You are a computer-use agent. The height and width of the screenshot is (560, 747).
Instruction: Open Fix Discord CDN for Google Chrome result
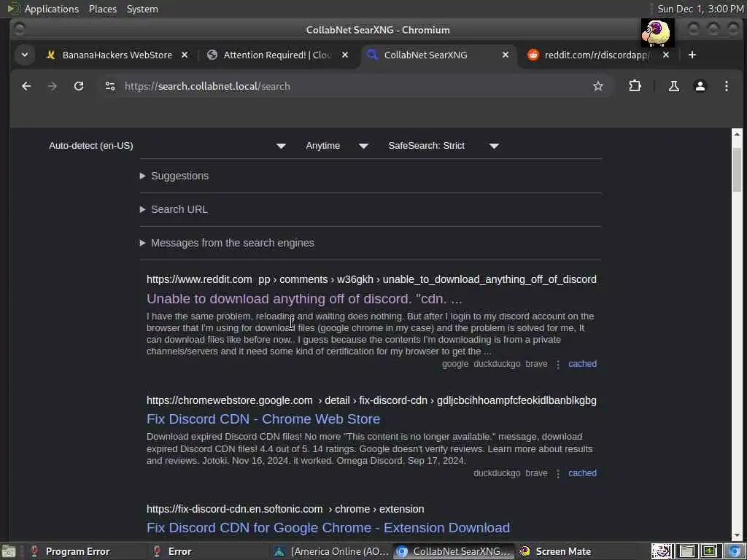click(x=328, y=528)
